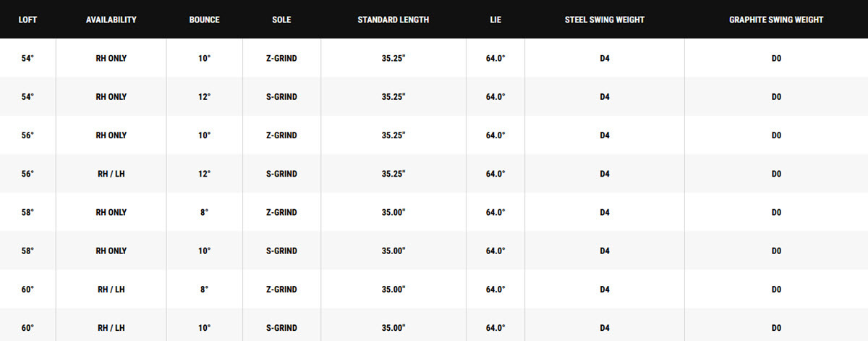Select 35.00" length in the 58° S-GRIND row
868x341 pixels.
[x=393, y=251]
